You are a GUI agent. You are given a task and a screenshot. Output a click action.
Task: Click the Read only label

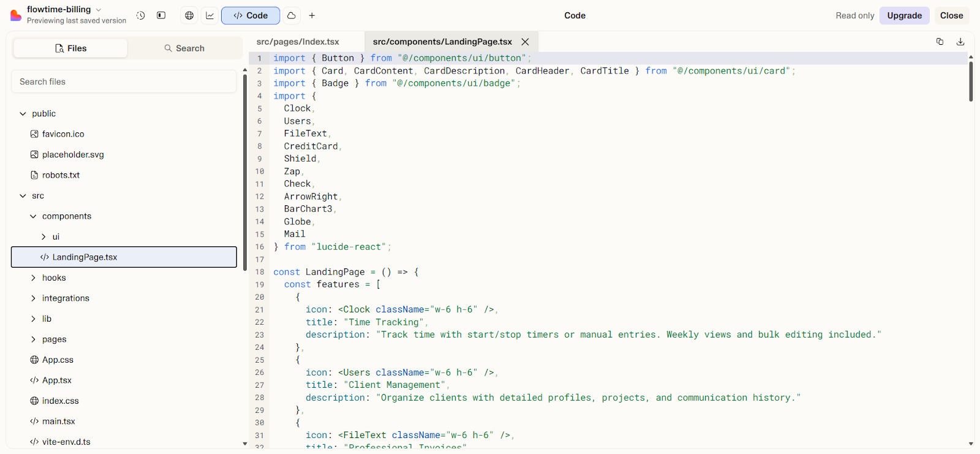[855, 15]
